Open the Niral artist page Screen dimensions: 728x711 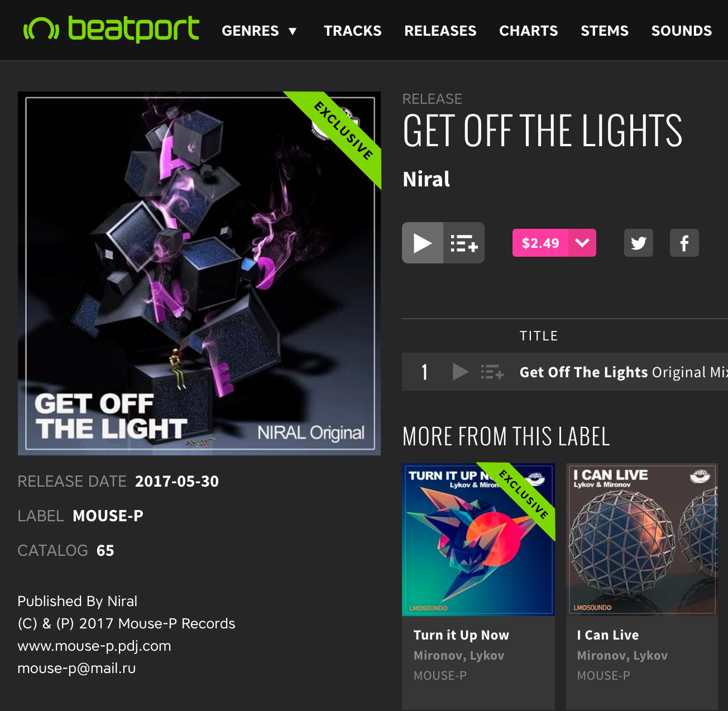point(427,179)
